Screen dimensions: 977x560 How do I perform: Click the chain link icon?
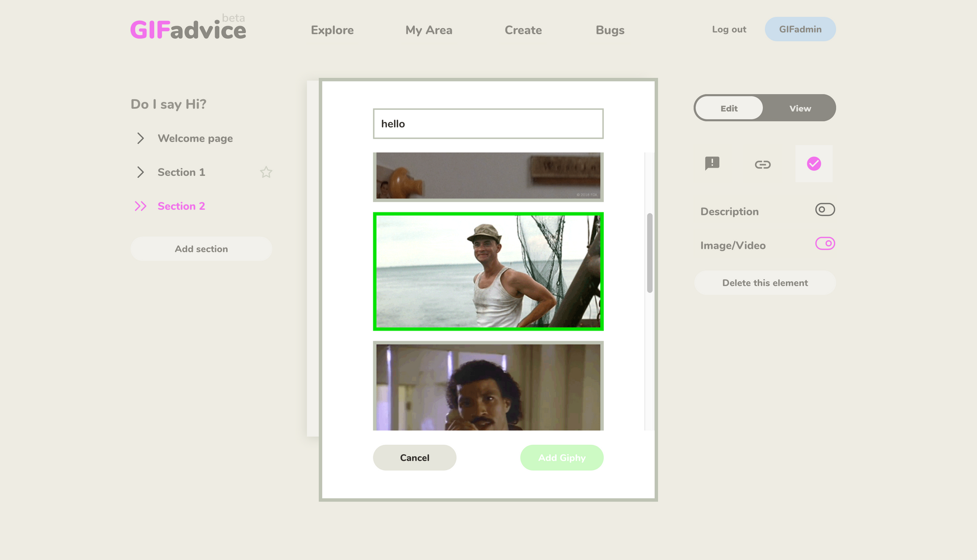click(763, 165)
